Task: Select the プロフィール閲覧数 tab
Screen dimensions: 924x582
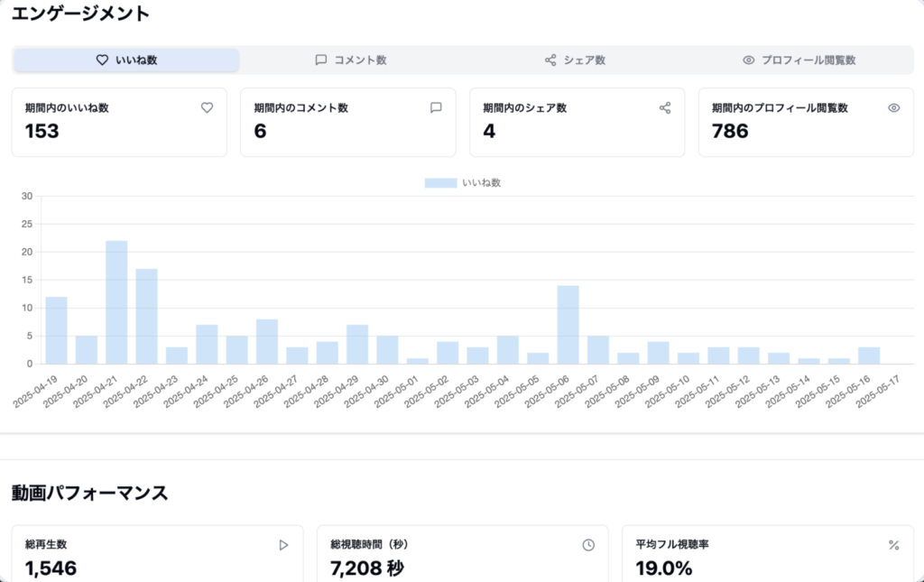Action: (x=799, y=60)
